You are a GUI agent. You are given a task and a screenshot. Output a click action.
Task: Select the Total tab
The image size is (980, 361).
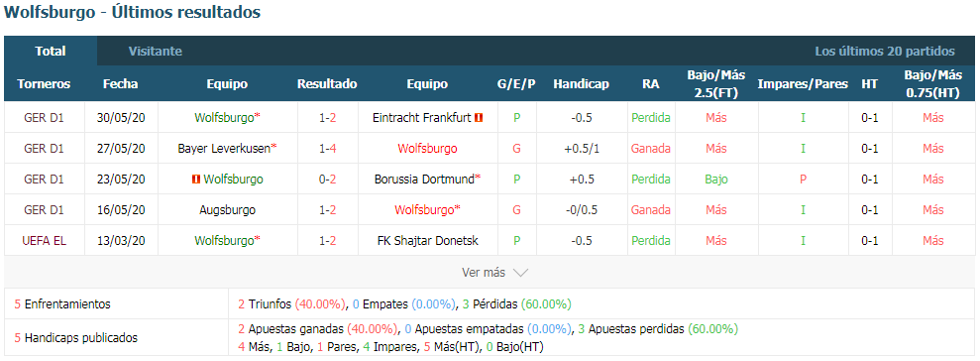[51, 52]
